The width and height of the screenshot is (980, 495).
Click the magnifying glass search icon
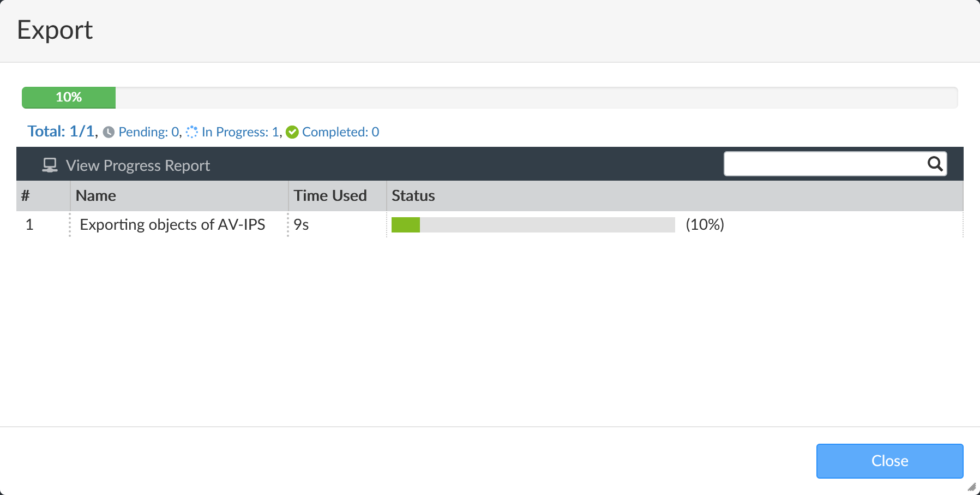click(935, 163)
